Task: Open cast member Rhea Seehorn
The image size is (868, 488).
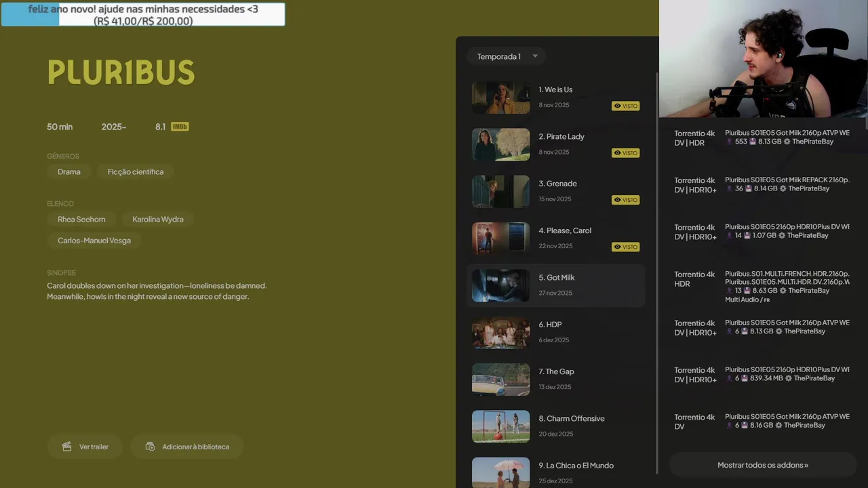Action: (81, 220)
